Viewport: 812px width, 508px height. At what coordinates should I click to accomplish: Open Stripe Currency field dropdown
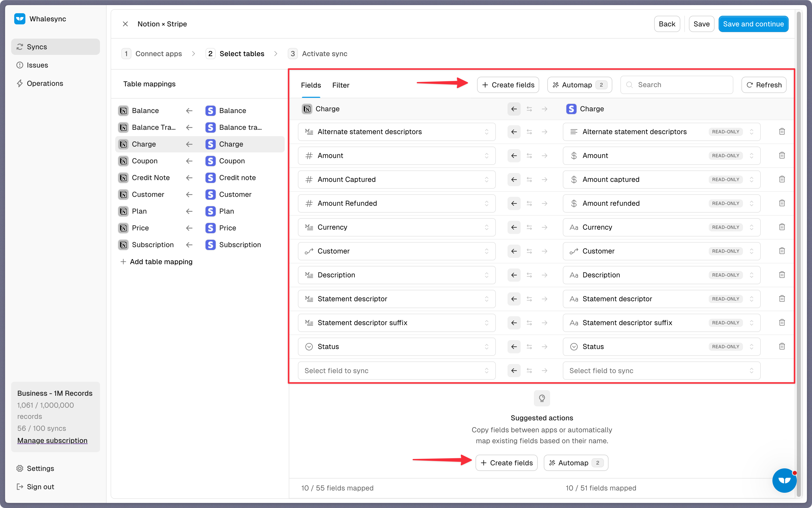tap(661, 227)
